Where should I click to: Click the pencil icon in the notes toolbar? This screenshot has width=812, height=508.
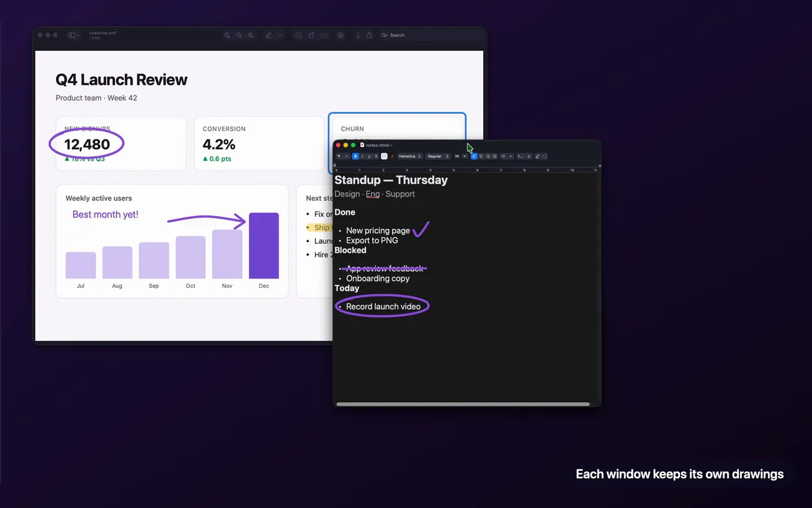538,156
